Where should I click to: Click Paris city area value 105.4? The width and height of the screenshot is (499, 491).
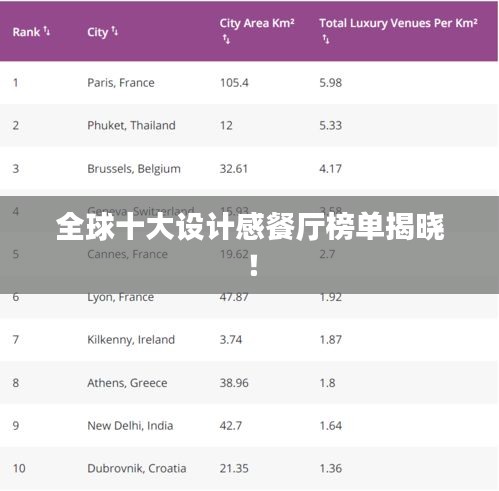point(234,83)
